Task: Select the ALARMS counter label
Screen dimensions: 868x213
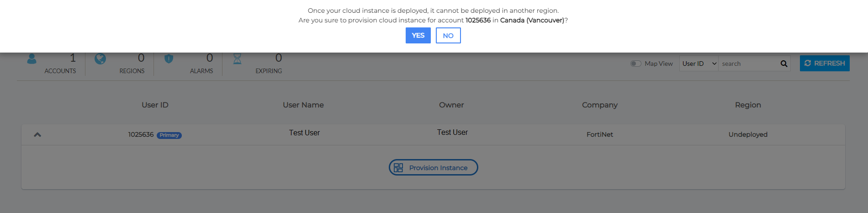Action: [x=201, y=71]
